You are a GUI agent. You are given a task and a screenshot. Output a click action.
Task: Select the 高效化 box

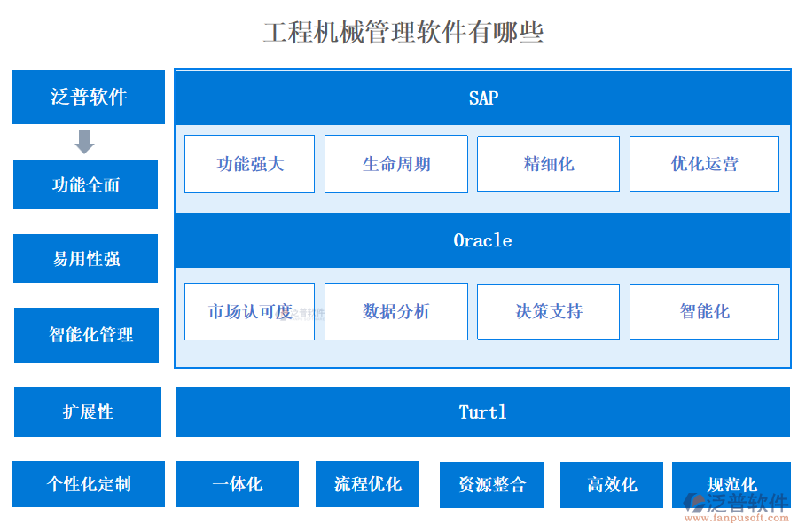[x=612, y=485]
